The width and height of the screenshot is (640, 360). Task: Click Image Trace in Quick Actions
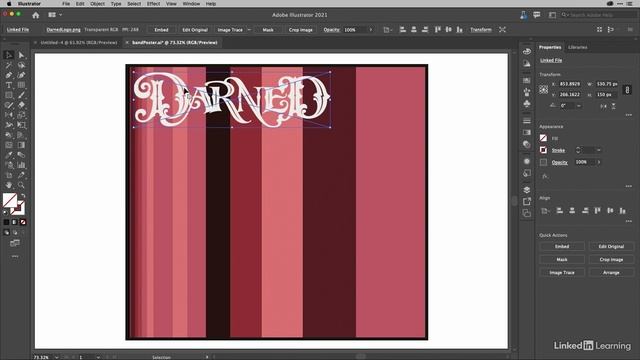[x=562, y=273]
